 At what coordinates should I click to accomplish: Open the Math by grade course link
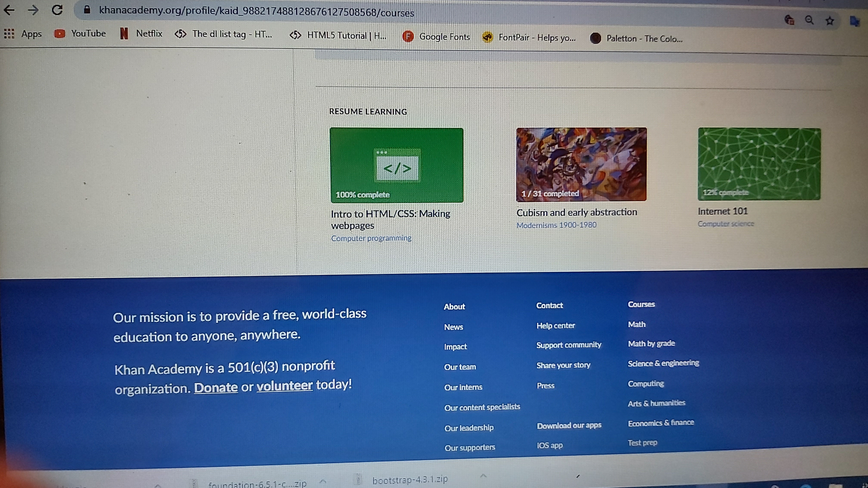[x=651, y=344]
